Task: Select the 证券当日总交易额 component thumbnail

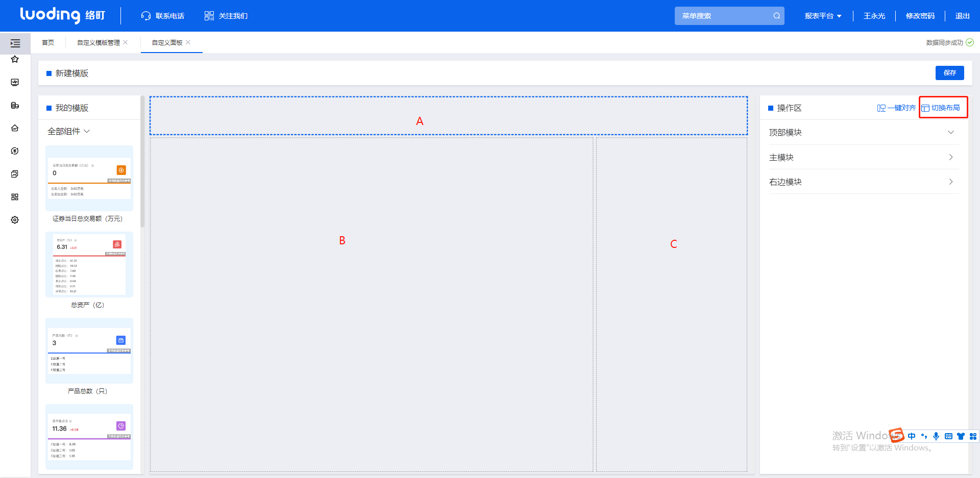Action: tap(89, 178)
